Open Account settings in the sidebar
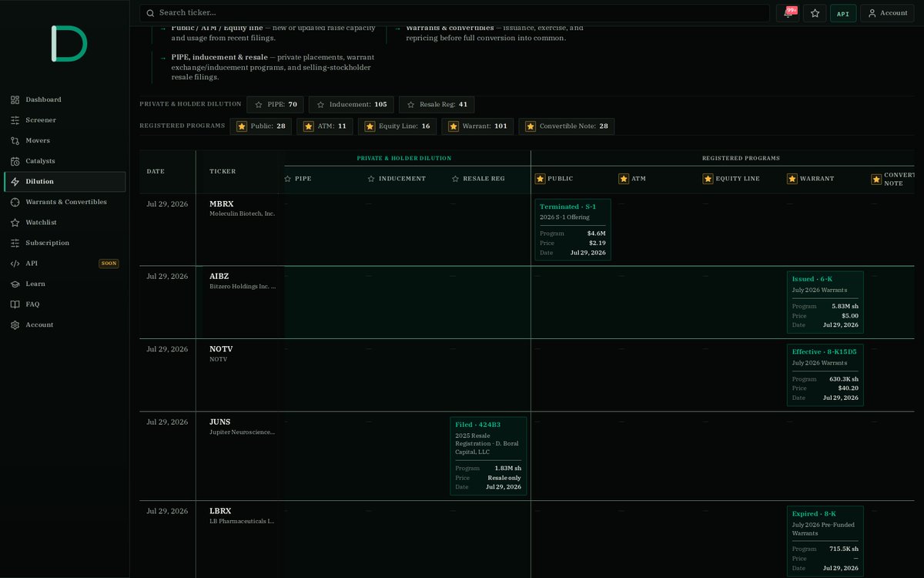924x578 pixels. pyautogui.click(x=65, y=324)
